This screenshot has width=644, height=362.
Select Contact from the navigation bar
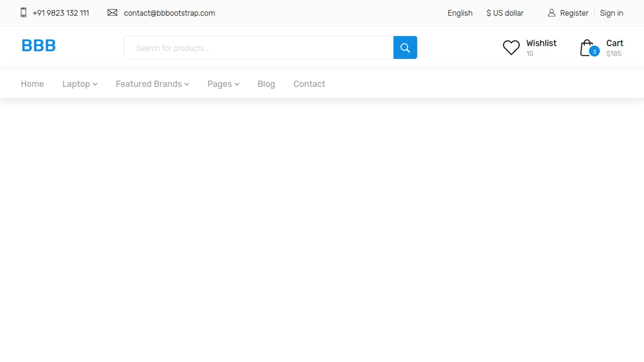coord(309,84)
